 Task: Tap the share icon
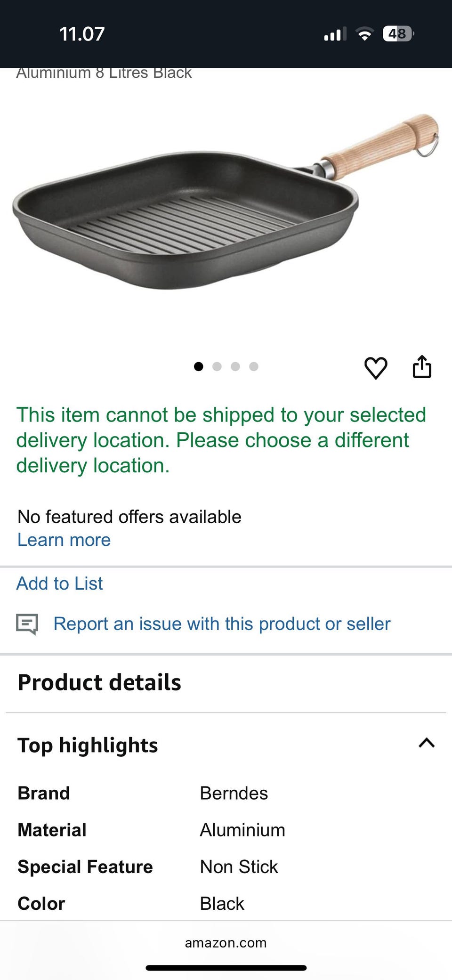coord(422,367)
